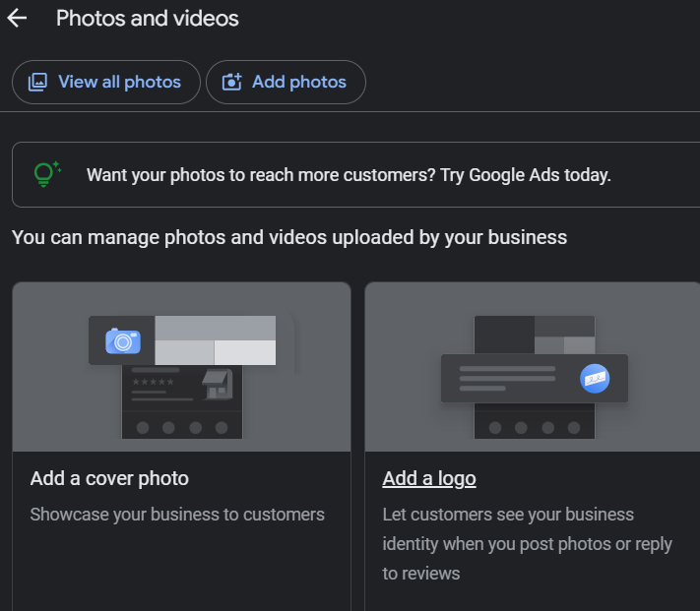Click the camera plus icon in Add photos
700x611 pixels.
tap(231, 82)
